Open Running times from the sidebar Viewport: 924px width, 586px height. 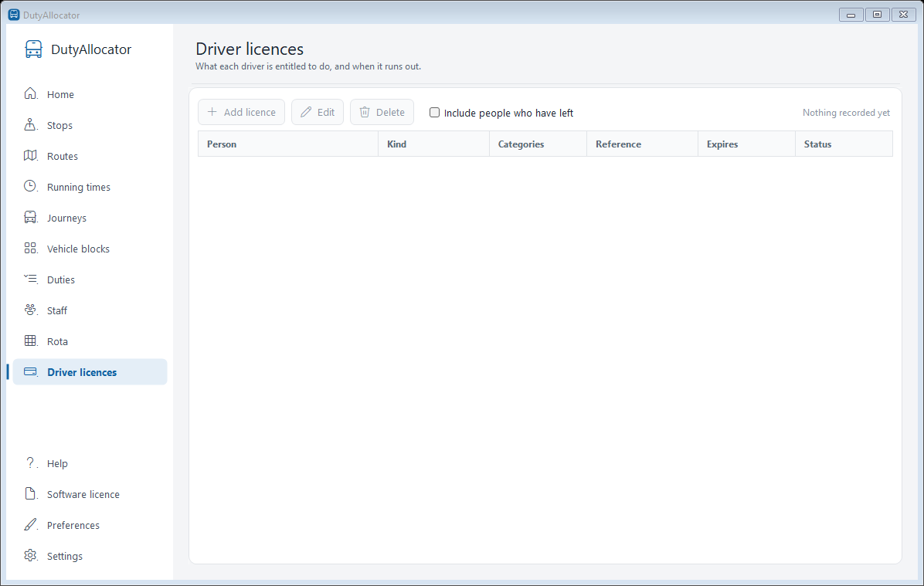(78, 188)
